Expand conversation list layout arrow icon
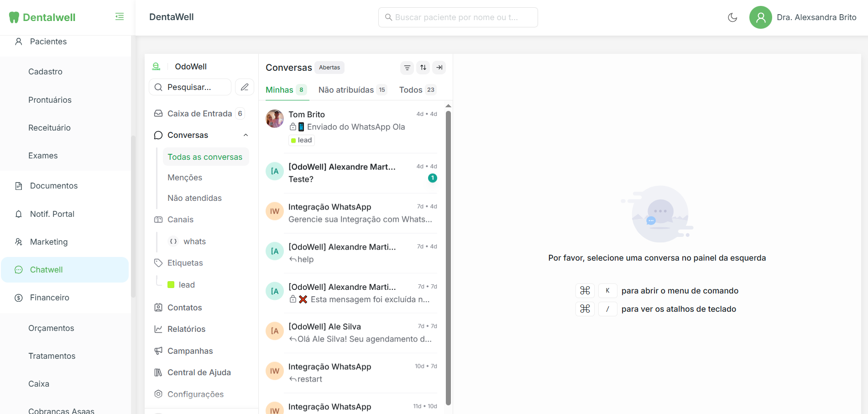Screen dimensions: 868x414 [x=439, y=68]
